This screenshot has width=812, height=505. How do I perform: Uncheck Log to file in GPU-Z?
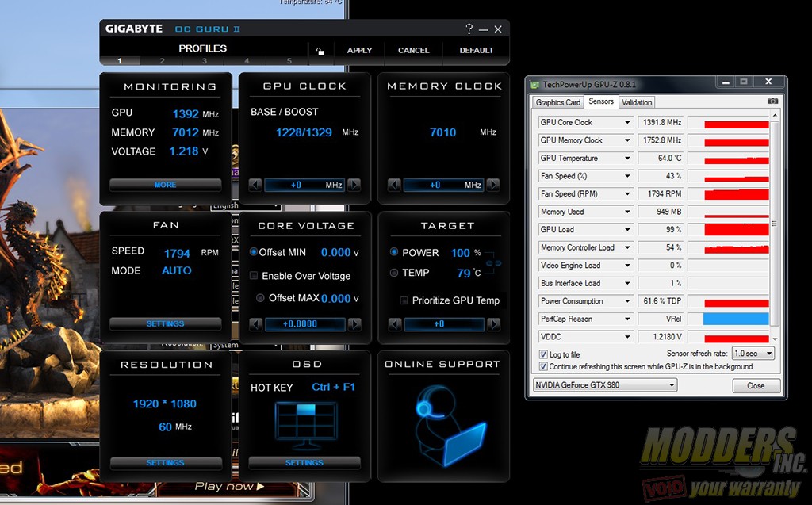[543, 354]
